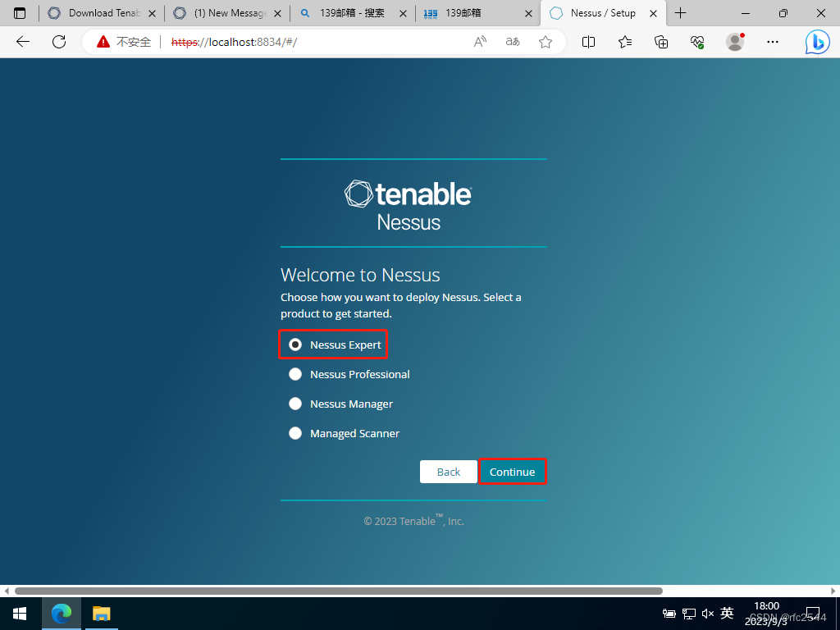
Task: Click the not-secure warning triangle icon
Action: 103,41
